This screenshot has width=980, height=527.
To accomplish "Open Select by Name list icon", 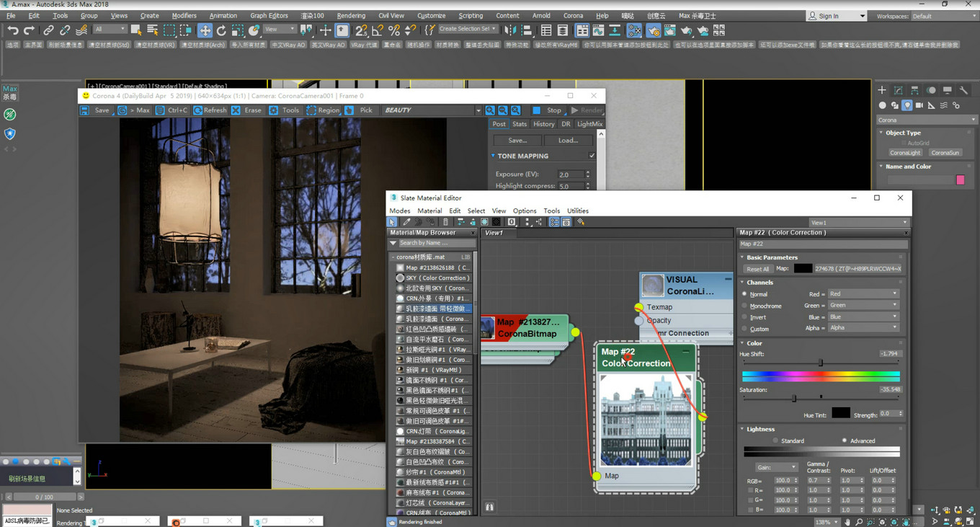I will (152, 30).
